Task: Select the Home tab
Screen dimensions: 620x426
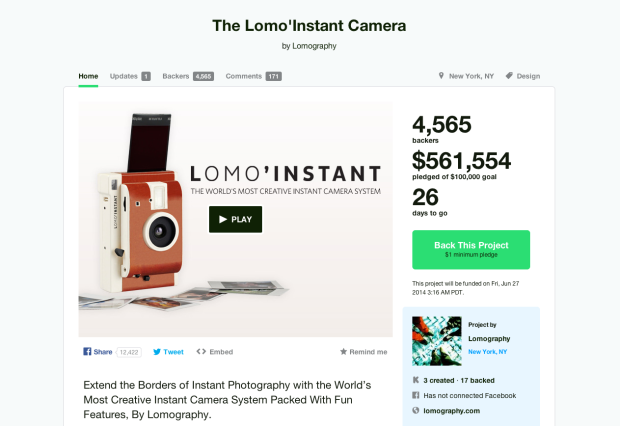Action: tap(88, 76)
